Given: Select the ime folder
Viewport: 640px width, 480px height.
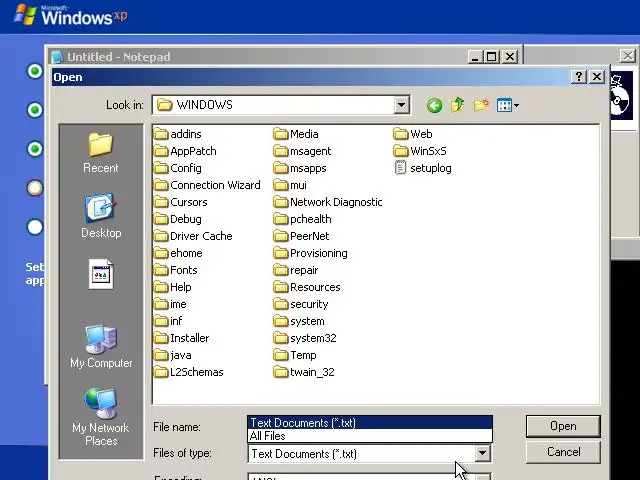Looking at the screenshot, I should 171,304.
